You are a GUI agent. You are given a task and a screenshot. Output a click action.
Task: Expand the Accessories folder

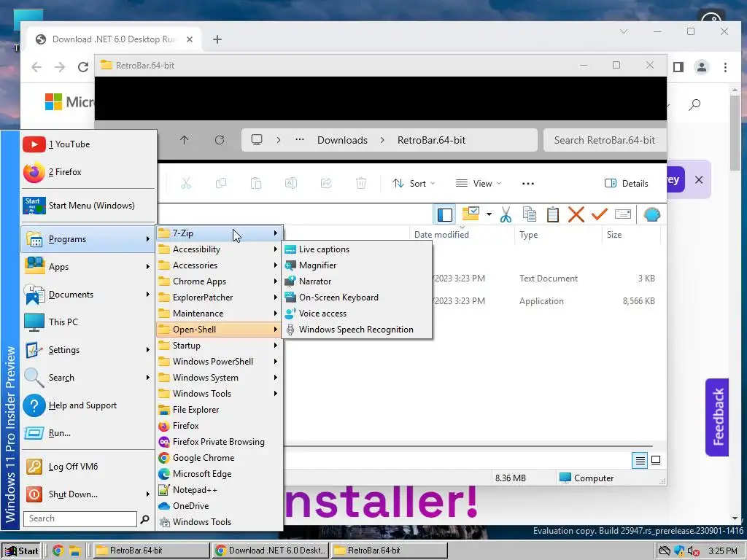[x=219, y=265]
